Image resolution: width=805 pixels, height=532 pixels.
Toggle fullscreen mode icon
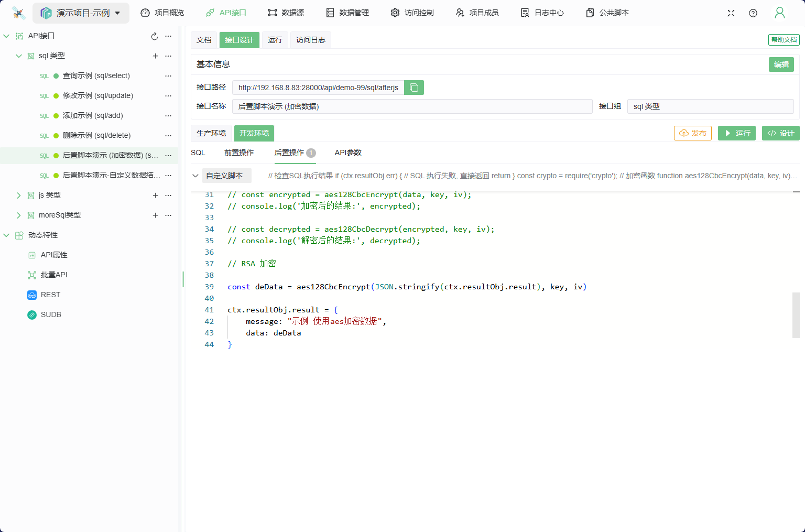click(731, 13)
